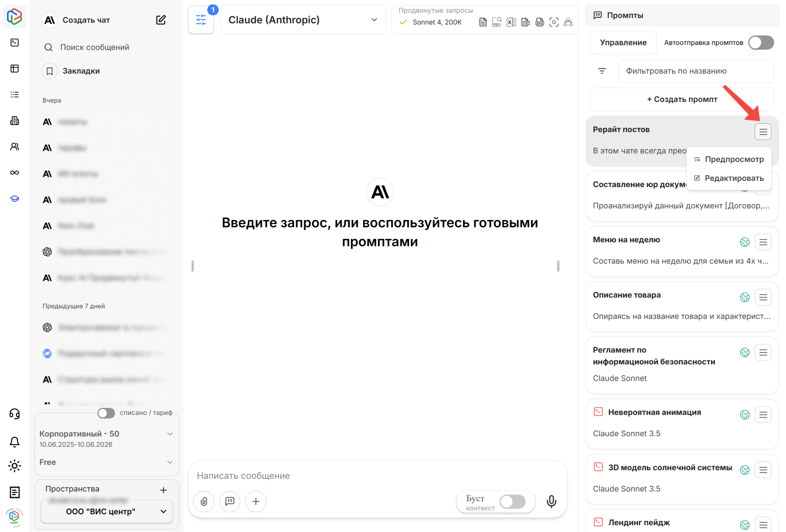This screenshot has height=532, width=786.
Task: Select the Описание товара prompt card
Action: (x=682, y=306)
